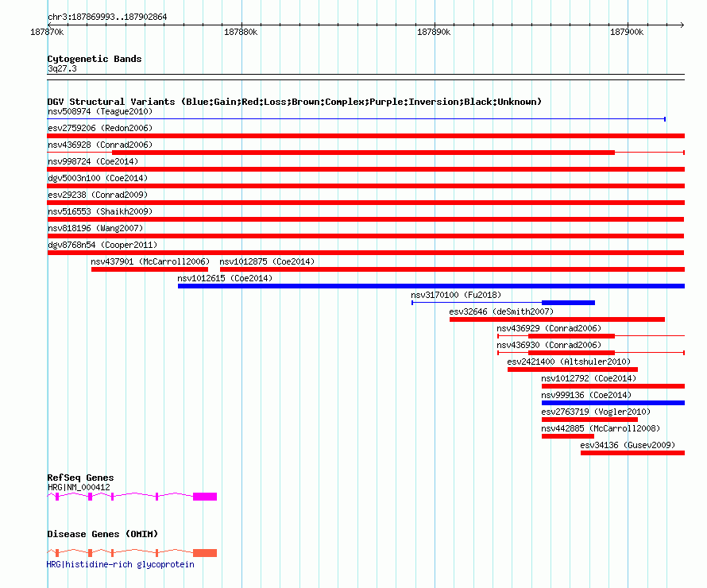Select the red bar under nsv442885

(x=568, y=436)
